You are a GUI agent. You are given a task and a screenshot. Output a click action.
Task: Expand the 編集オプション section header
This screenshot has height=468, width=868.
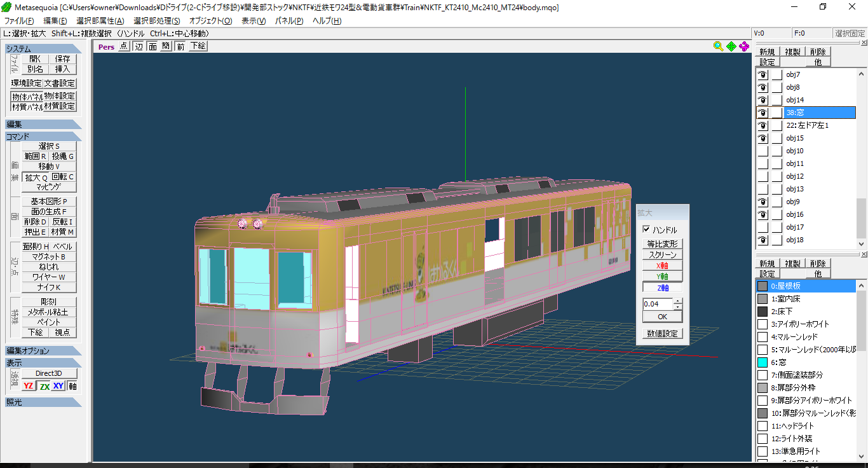tap(44, 351)
